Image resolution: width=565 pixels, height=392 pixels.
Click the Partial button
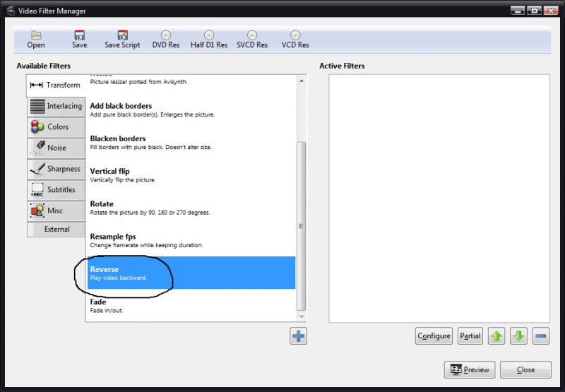click(x=470, y=336)
